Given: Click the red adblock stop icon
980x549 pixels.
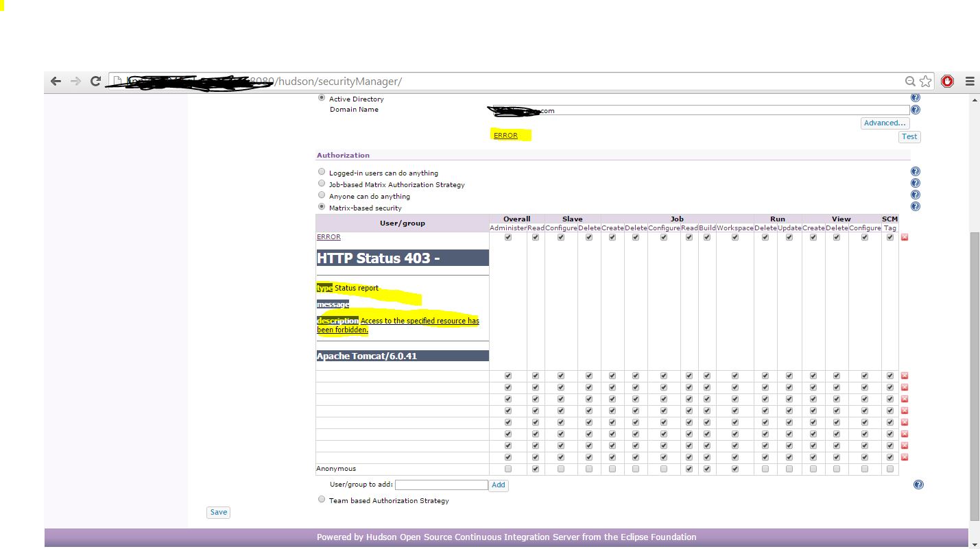Looking at the screenshot, I should [948, 82].
